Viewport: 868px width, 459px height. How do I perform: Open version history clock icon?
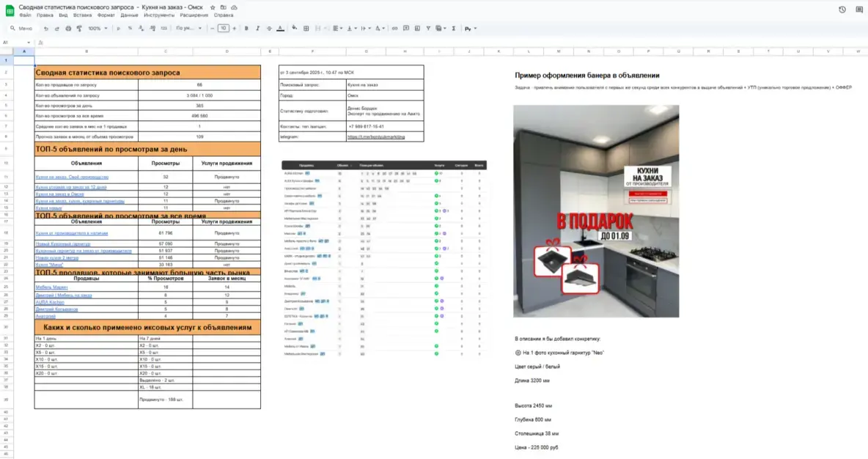click(842, 10)
